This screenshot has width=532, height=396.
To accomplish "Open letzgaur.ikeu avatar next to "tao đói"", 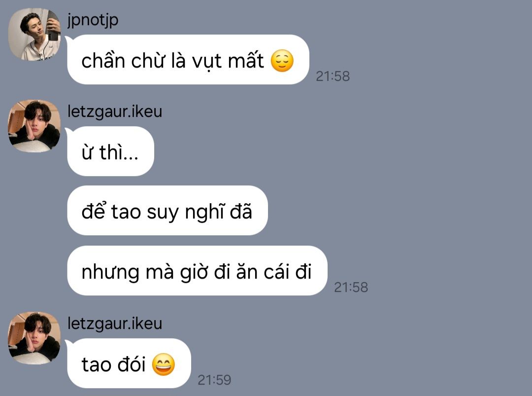I will (34, 338).
